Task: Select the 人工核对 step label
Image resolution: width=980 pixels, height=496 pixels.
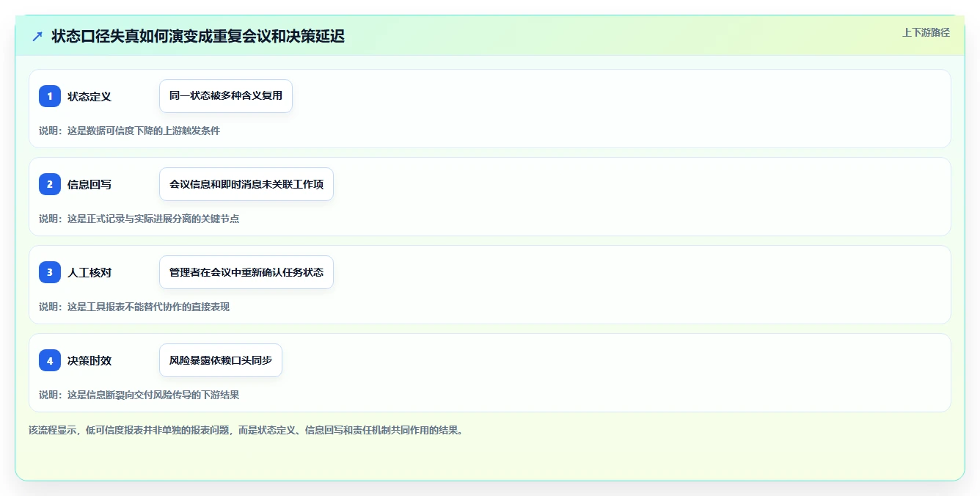Action: pos(89,272)
